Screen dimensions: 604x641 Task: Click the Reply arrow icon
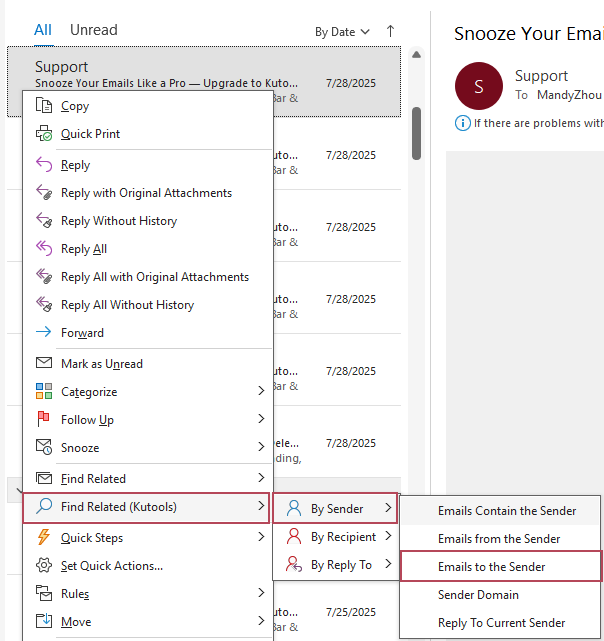point(44,164)
